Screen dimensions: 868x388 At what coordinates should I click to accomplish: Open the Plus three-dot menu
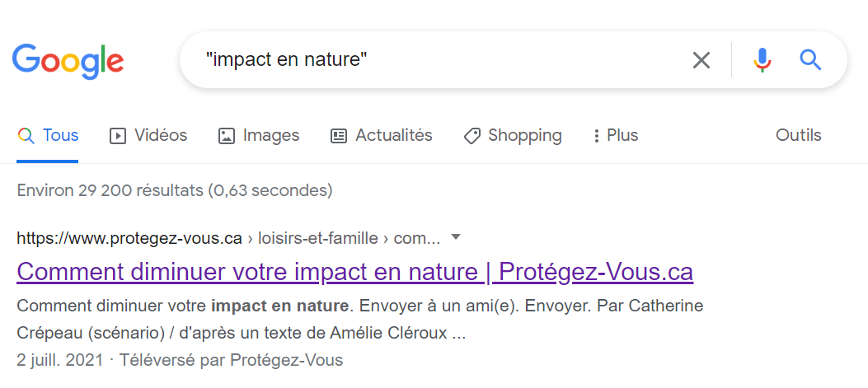pos(597,136)
